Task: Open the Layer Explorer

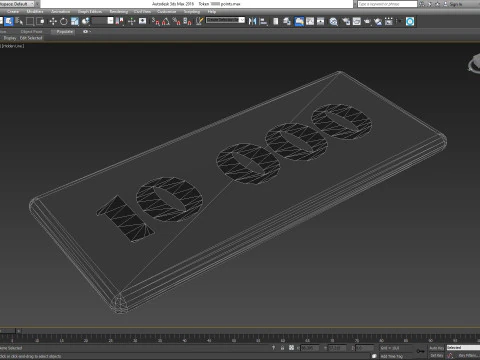Action: [x=287, y=21]
